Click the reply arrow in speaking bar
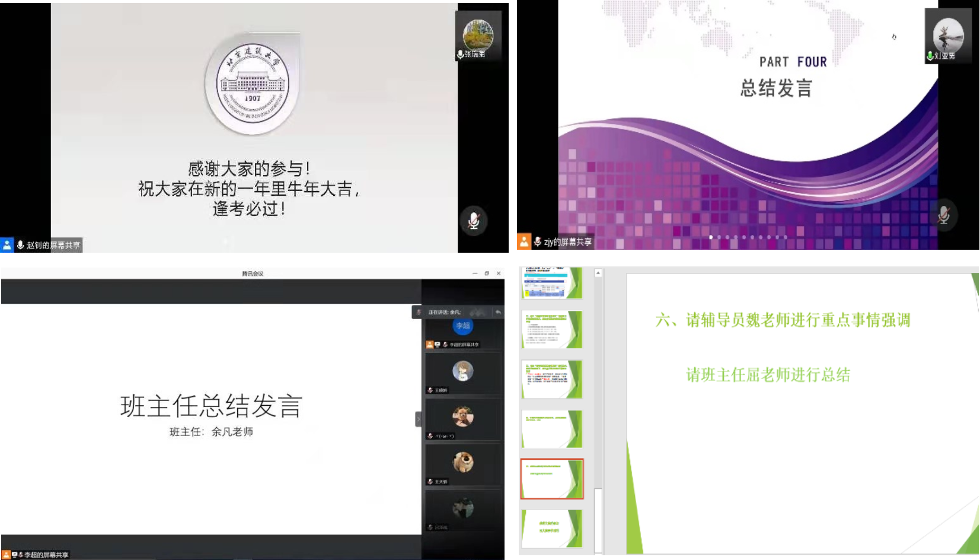Viewport: 980px width, 560px height. point(498,312)
